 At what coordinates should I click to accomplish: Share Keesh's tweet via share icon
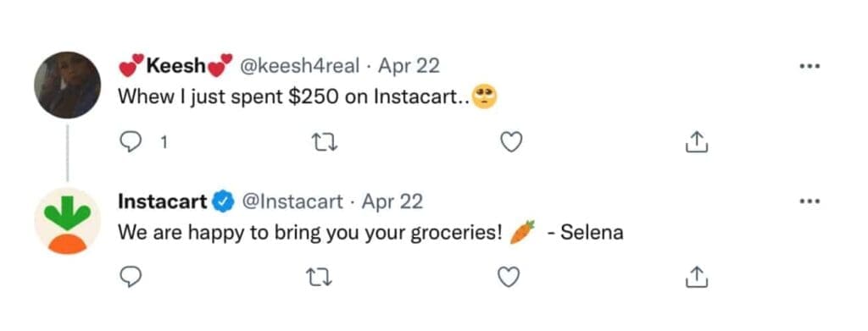(x=697, y=142)
